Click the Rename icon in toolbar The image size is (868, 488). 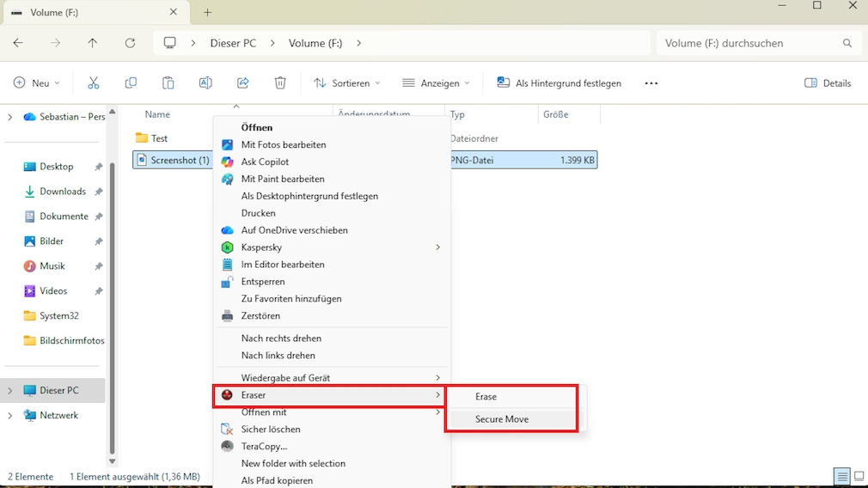[205, 83]
